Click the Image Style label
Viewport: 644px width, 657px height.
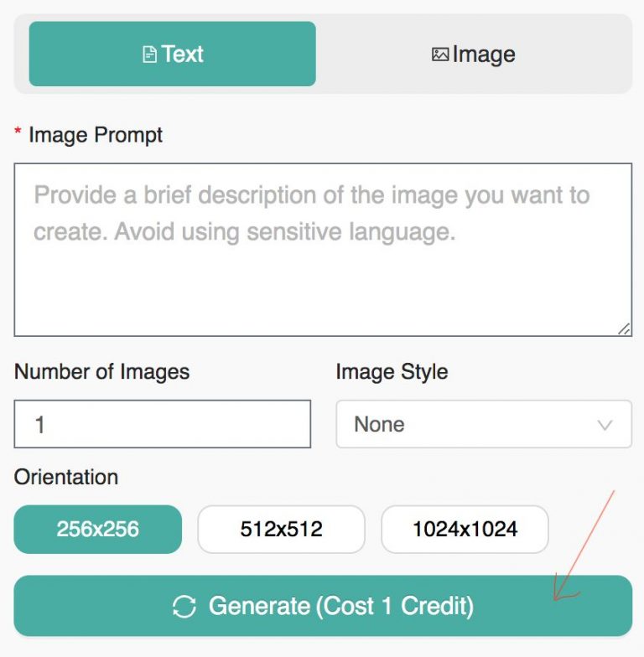pyautogui.click(x=392, y=372)
